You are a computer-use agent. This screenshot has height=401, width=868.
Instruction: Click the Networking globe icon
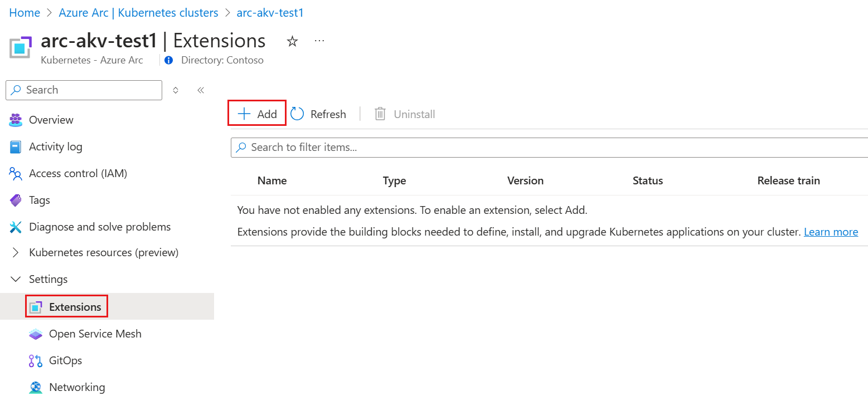[x=36, y=387]
